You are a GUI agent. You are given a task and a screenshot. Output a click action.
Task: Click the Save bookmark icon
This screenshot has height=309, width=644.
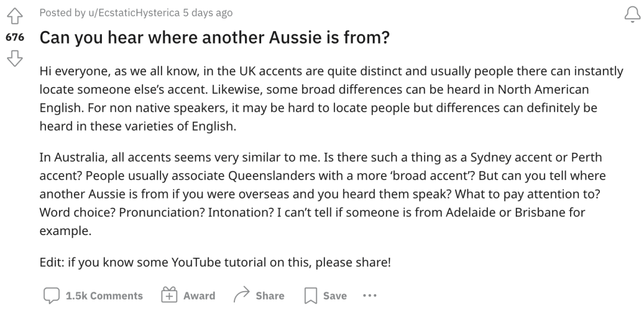[x=310, y=295]
